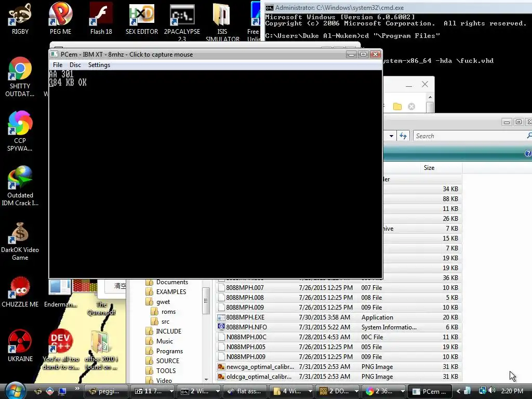The image size is (532, 399).
Task: Select file N088MPH.00C in list
Action: tap(338, 337)
